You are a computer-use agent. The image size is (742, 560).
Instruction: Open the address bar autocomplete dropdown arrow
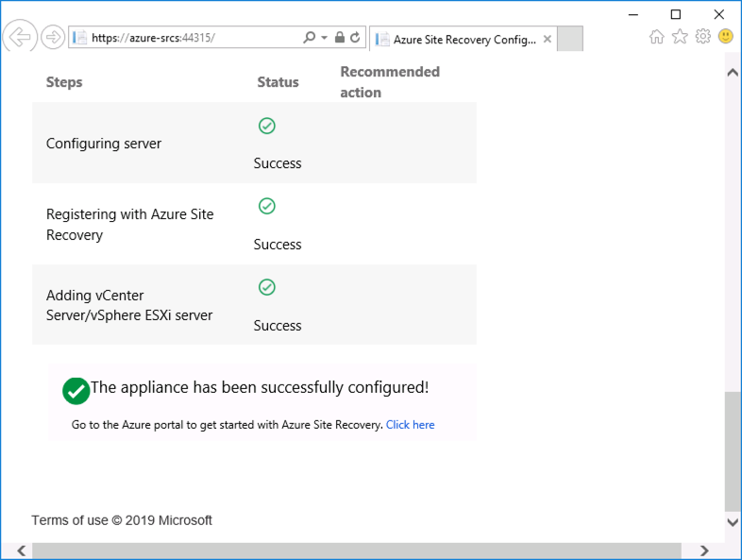click(324, 38)
